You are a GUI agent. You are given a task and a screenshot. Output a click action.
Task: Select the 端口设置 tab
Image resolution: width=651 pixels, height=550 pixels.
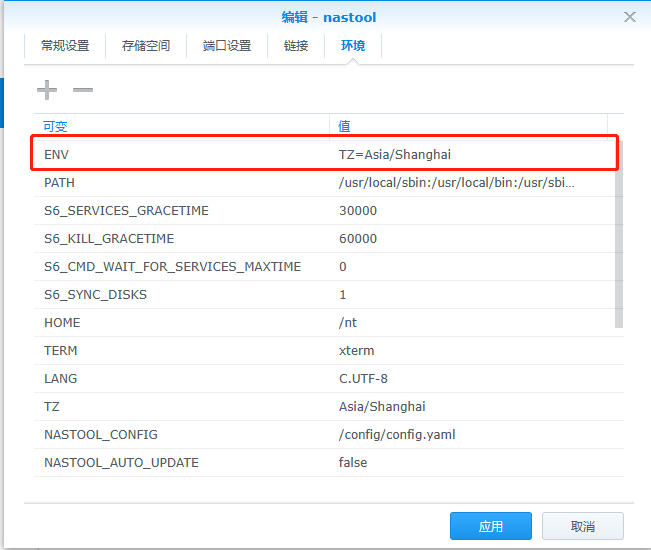click(x=226, y=46)
